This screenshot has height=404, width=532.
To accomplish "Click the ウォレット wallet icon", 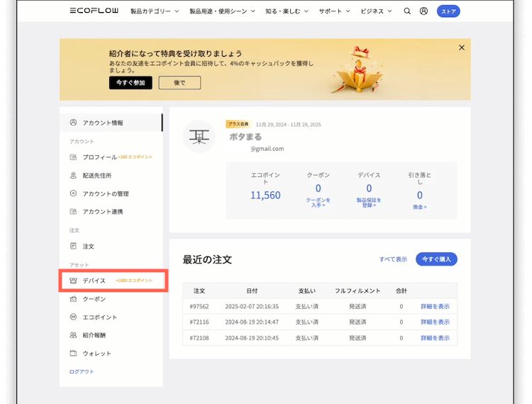I will 73,353.
